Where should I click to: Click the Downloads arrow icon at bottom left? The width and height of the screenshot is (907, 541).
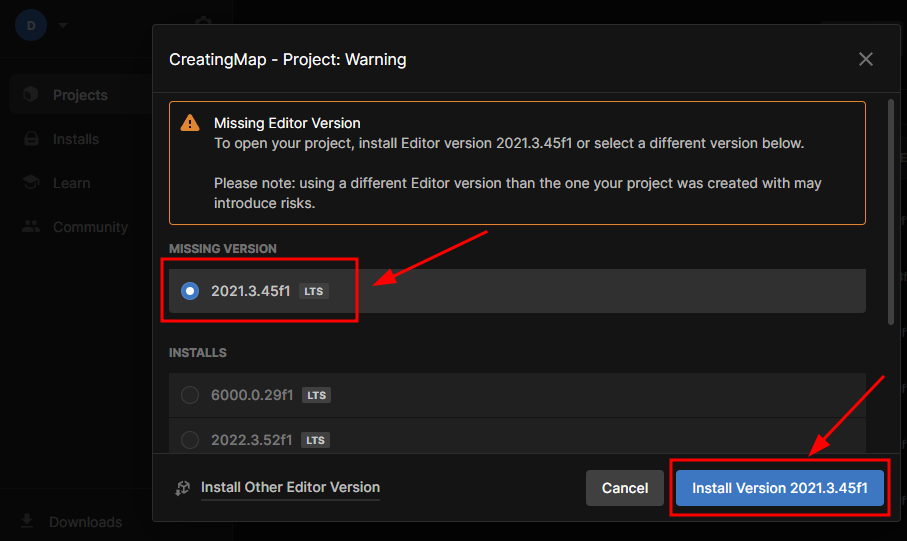pos(27,521)
